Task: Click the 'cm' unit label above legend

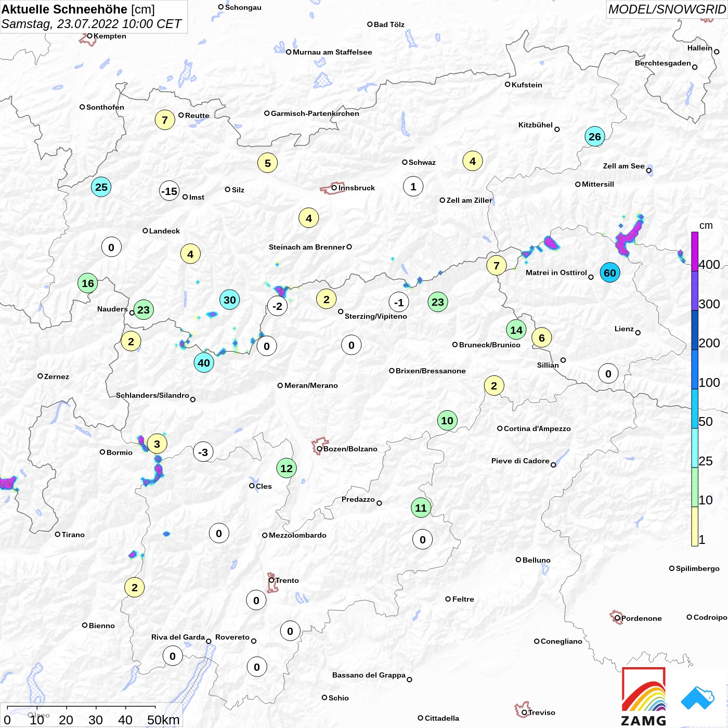Action: pyautogui.click(x=706, y=225)
